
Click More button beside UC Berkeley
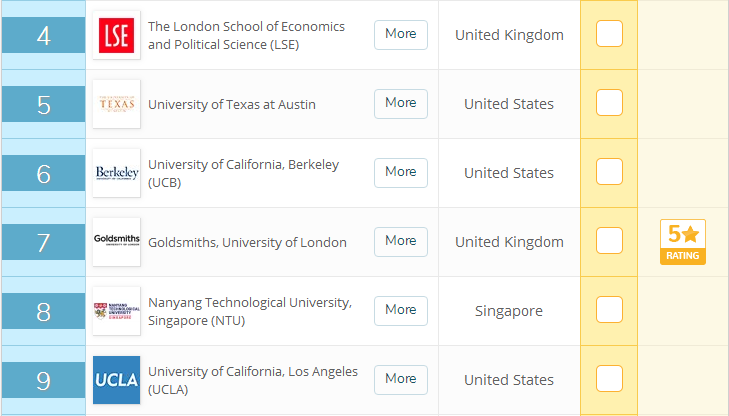pos(400,172)
